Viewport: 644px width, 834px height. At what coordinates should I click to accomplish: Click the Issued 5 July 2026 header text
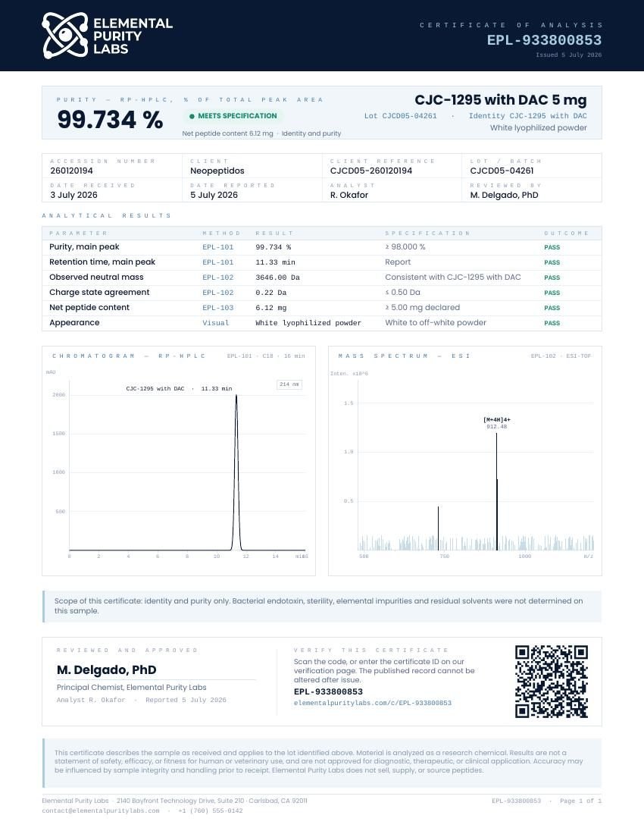(x=568, y=55)
